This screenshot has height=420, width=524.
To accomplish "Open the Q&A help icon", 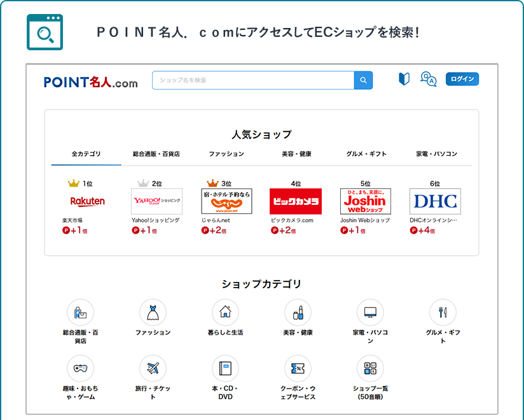I will coord(429,79).
